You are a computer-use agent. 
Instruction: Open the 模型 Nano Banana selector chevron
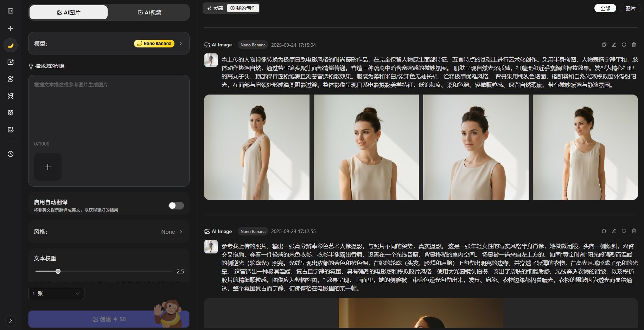[x=181, y=44]
